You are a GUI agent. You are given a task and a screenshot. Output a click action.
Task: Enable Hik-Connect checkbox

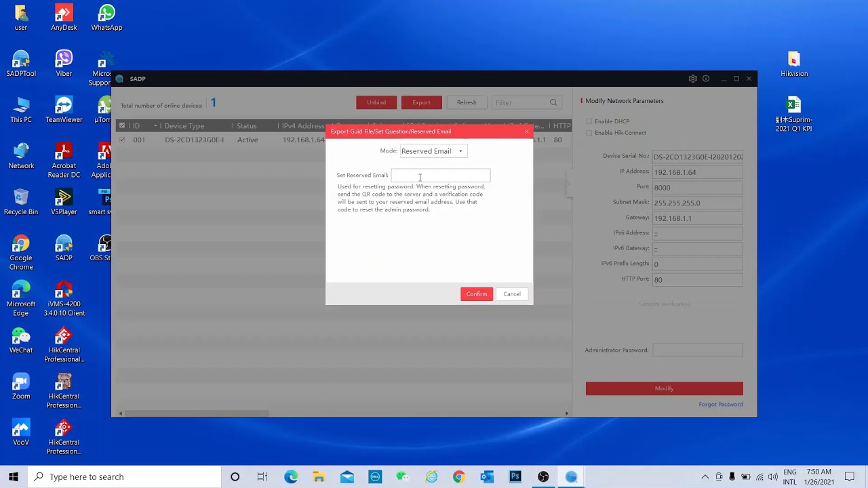(589, 133)
